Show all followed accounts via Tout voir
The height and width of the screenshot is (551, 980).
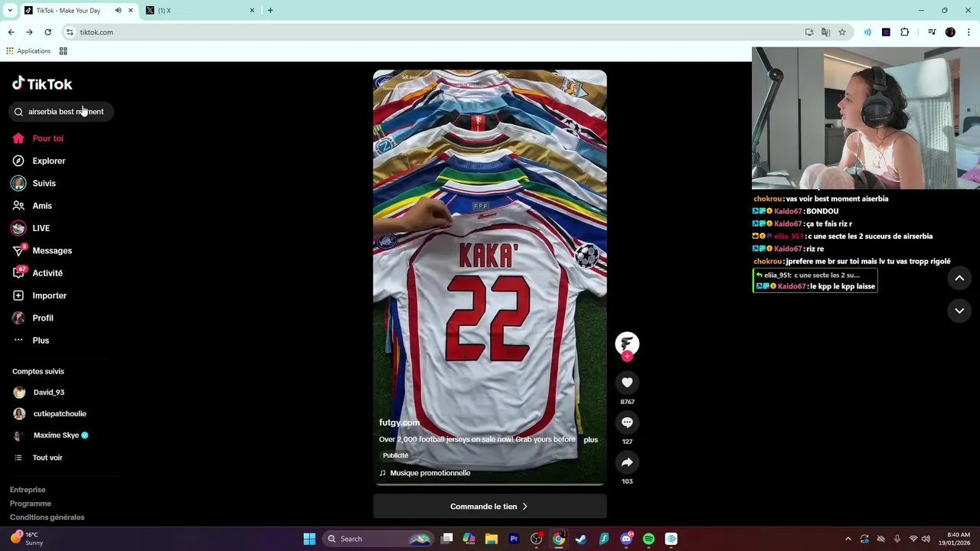tap(47, 458)
